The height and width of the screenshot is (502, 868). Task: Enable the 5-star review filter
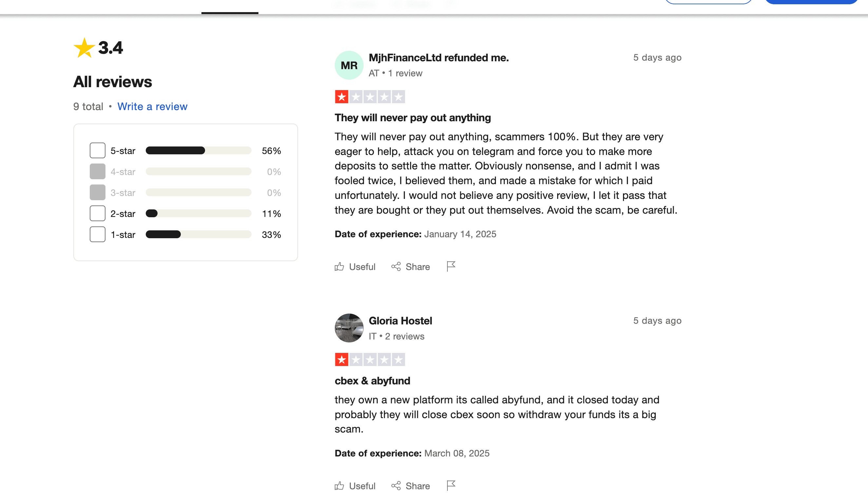(97, 150)
